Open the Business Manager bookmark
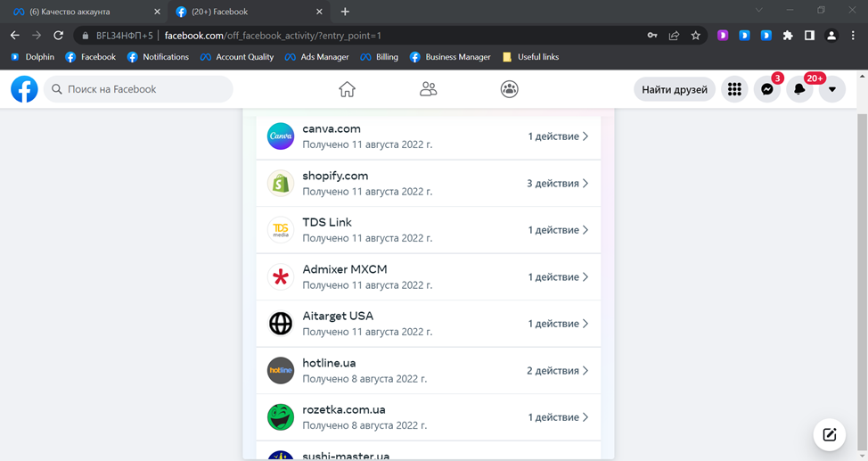868x461 pixels. click(450, 57)
